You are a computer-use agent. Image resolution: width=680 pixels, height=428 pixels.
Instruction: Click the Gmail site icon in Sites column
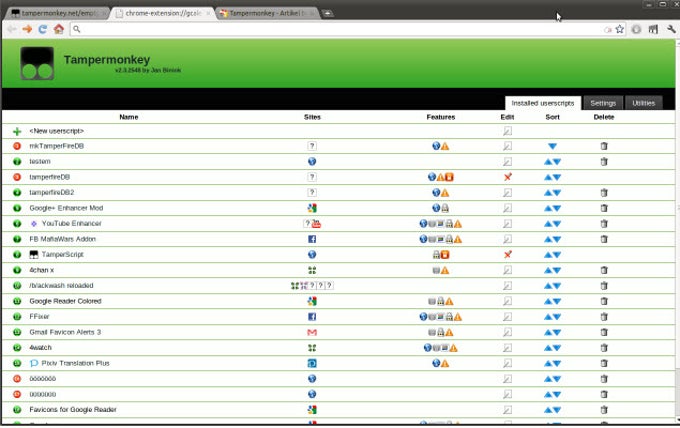pyautogui.click(x=312, y=333)
